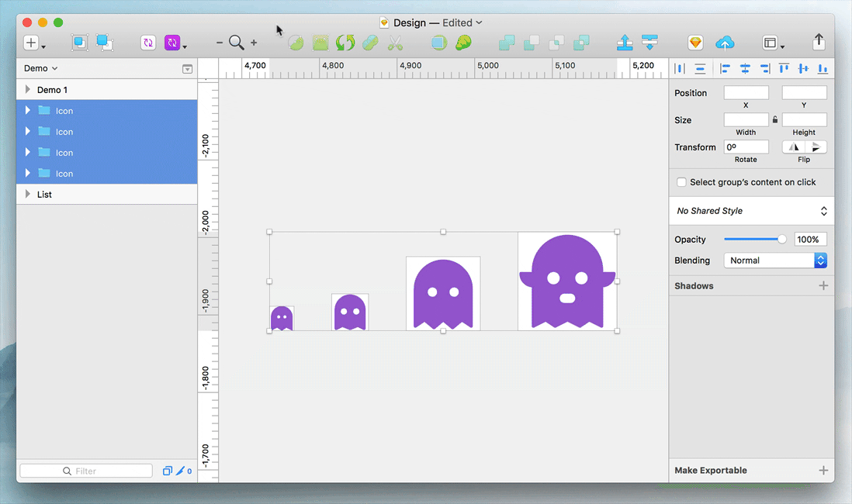Toggle the size proportions lock
The image size is (852, 504).
pos(775,119)
